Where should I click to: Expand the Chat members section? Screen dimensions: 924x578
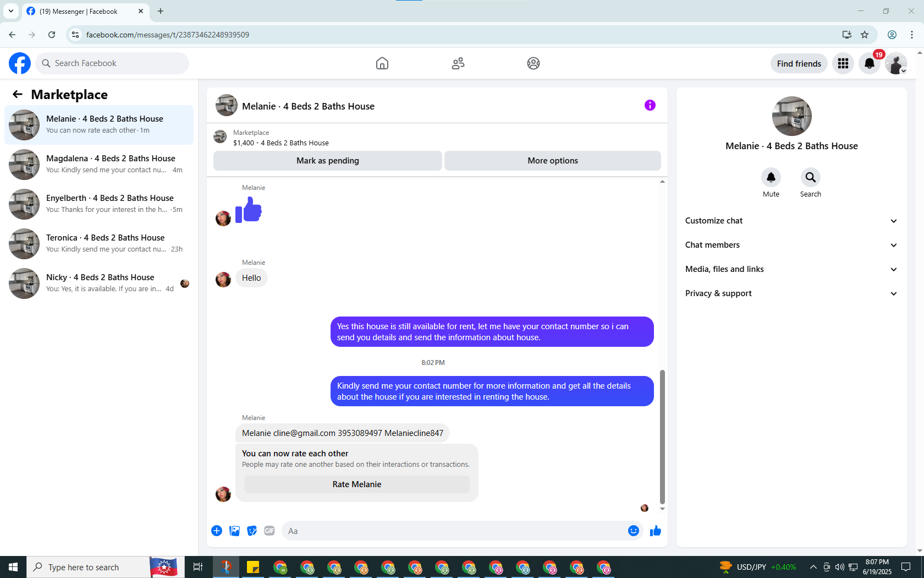pos(791,245)
